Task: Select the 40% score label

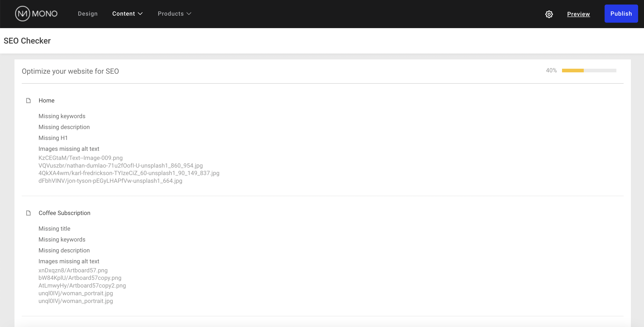Action: click(551, 70)
